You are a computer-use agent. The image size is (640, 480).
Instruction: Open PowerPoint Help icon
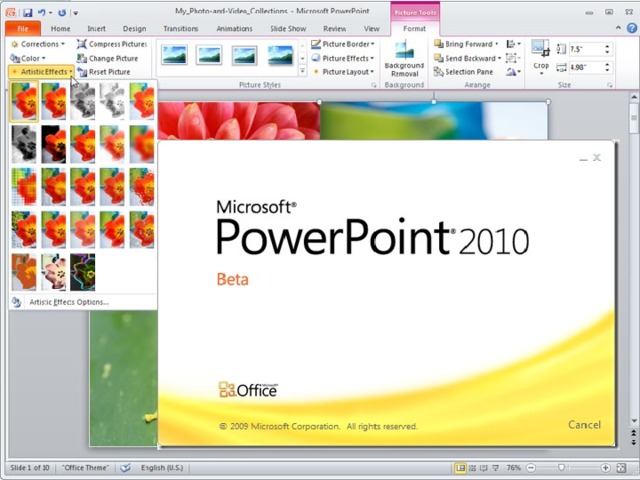click(x=631, y=28)
